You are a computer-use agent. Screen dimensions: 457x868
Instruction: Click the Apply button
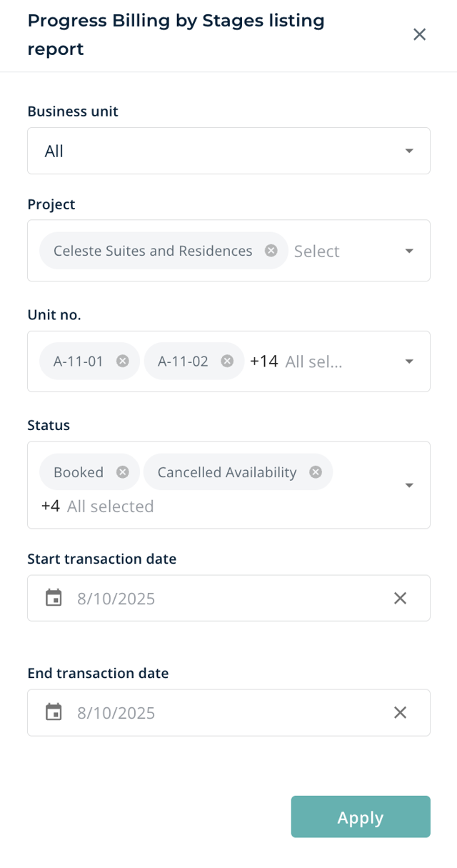pyautogui.click(x=361, y=817)
